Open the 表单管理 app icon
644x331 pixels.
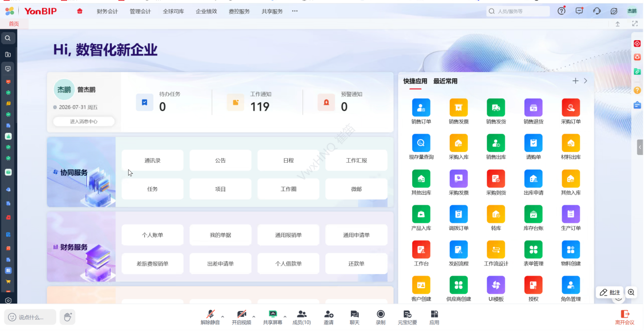[x=533, y=250]
